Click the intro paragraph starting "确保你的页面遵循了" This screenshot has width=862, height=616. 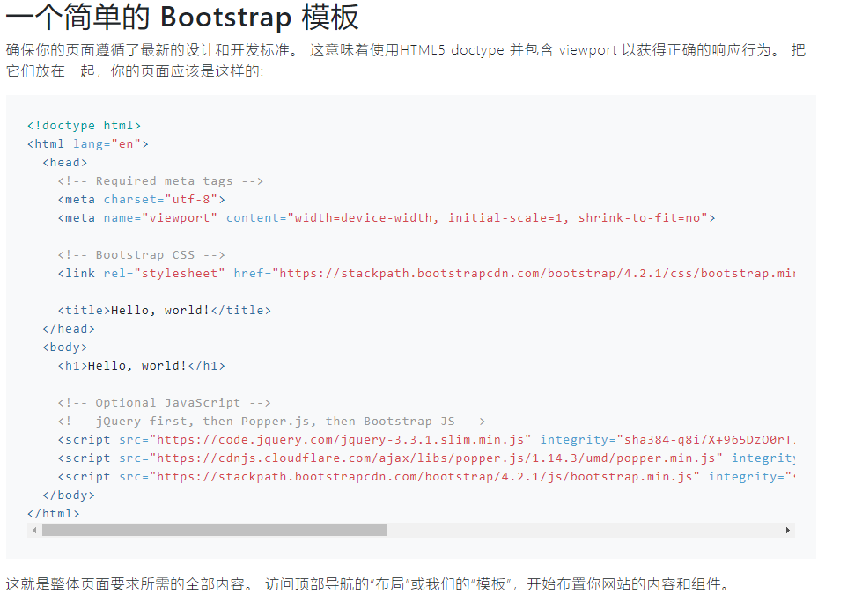(x=406, y=61)
